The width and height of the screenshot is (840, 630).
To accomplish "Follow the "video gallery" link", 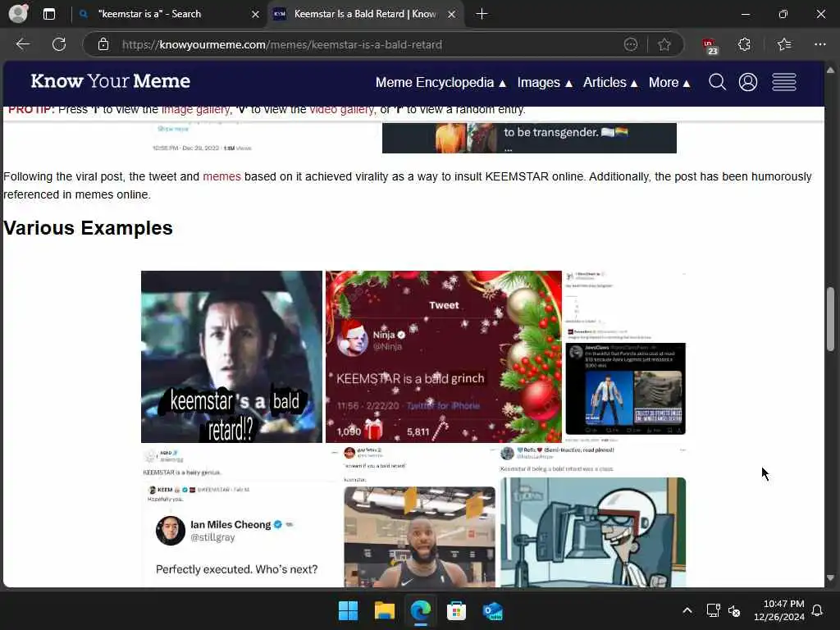I will point(342,110).
